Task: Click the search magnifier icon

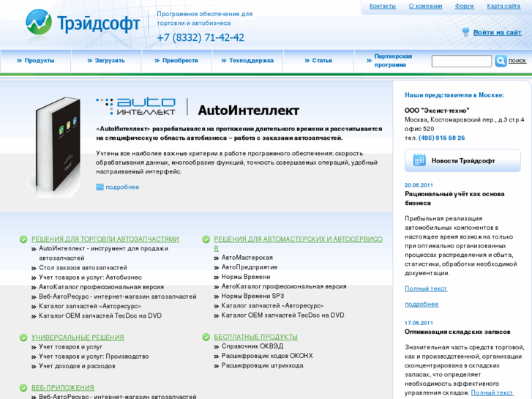Action: click(x=501, y=61)
